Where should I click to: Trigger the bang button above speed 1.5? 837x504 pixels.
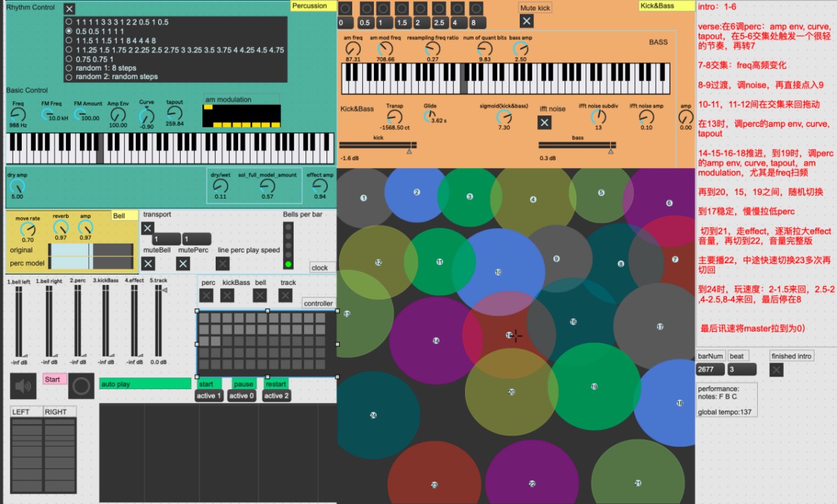click(402, 8)
